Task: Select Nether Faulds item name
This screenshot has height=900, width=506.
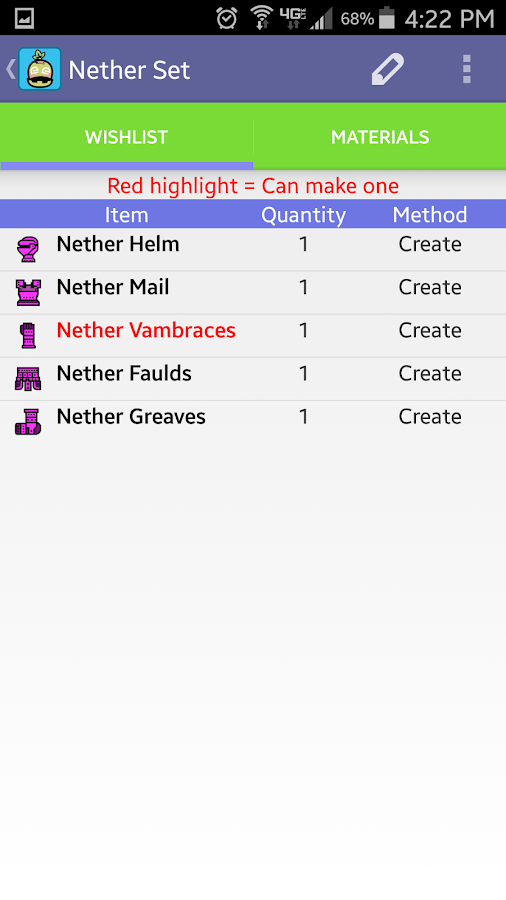Action: click(124, 373)
